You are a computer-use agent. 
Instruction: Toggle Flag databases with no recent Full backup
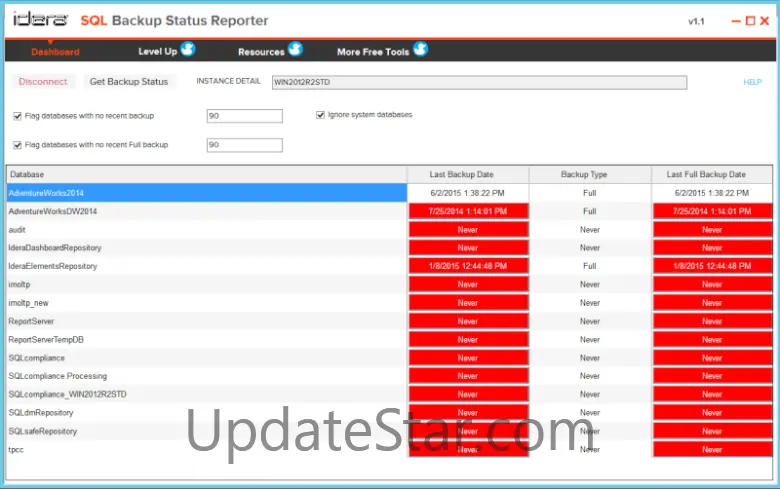coord(17,145)
